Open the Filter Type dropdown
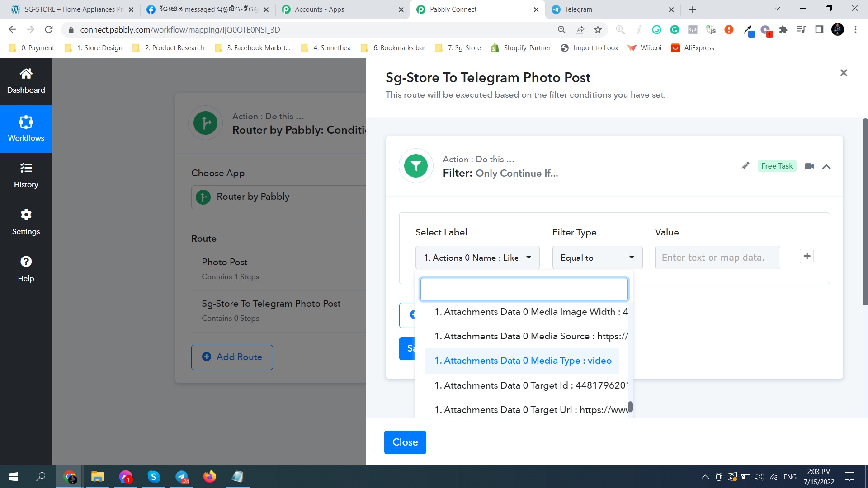Screen dimensions: 868x488 [597, 258]
